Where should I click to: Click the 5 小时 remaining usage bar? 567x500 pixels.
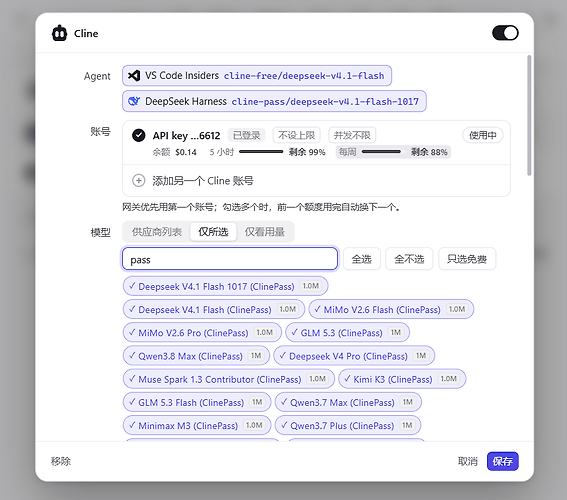pyautogui.click(x=261, y=152)
